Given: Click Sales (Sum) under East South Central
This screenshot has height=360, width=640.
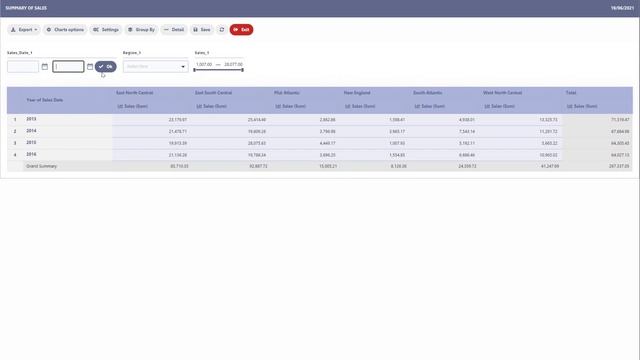Looking at the screenshot, I should [211, 107].
